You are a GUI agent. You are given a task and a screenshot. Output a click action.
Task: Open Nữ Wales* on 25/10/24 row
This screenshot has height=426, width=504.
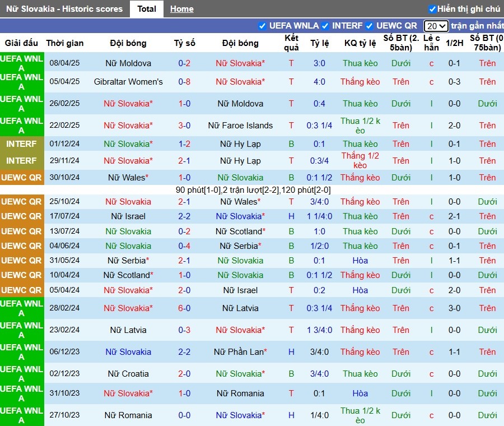coord(240,202)
